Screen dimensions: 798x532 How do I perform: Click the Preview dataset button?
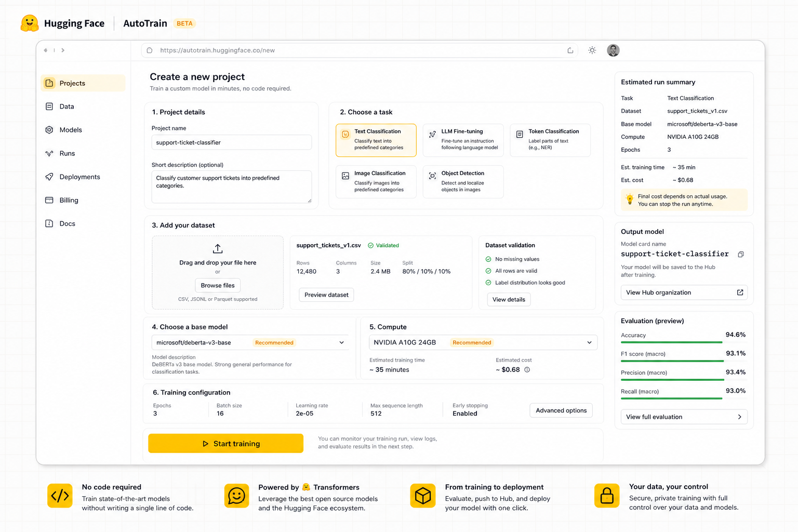coord(326,295)
